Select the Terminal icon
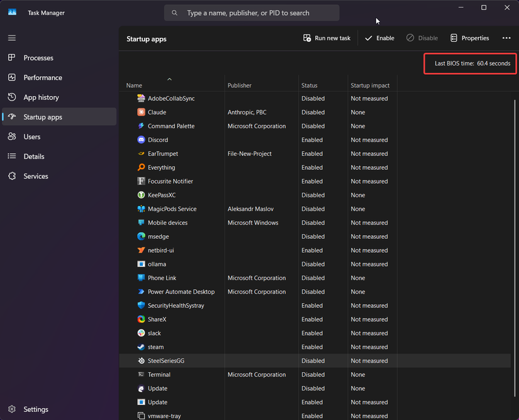 tap(142, 374)
